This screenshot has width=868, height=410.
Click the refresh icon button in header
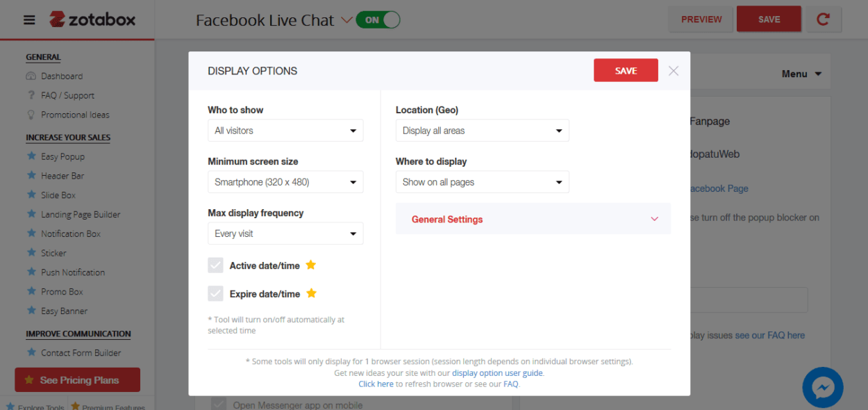coord(824,19)
